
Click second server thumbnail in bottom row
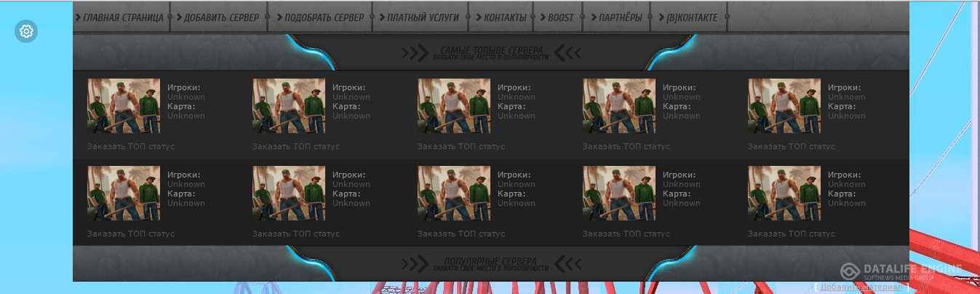289,194
